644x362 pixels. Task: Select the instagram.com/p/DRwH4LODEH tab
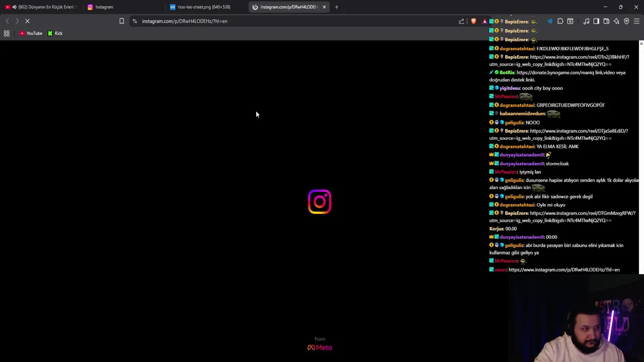click(288, 7)
